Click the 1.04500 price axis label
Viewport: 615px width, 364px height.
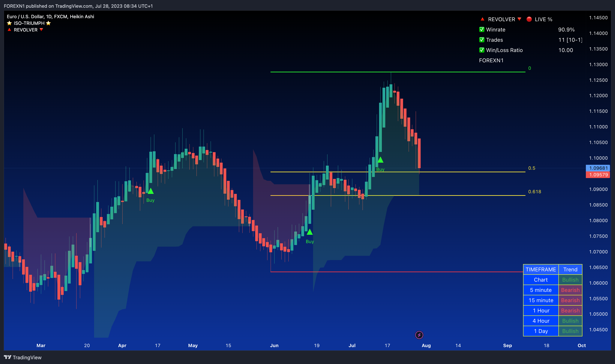598,330
